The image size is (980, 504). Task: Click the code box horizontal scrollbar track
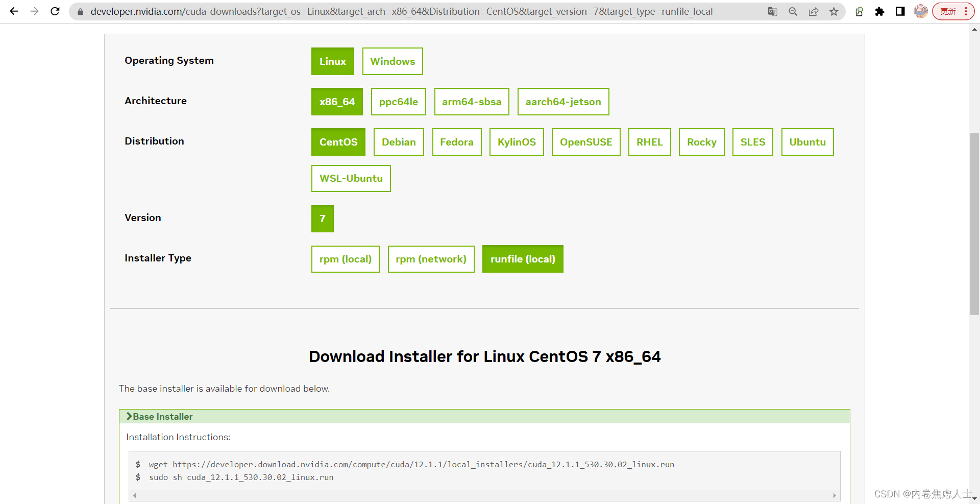484,495
